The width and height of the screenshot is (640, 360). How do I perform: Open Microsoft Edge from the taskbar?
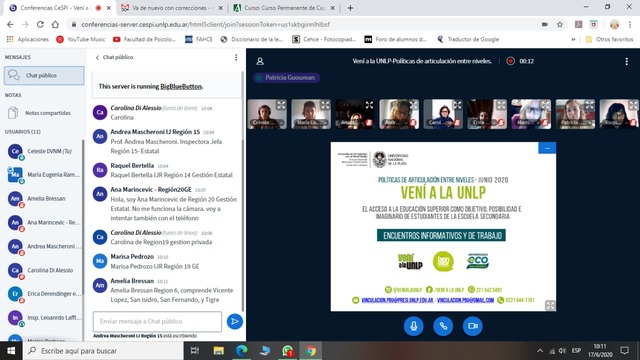tap(242, 351)
